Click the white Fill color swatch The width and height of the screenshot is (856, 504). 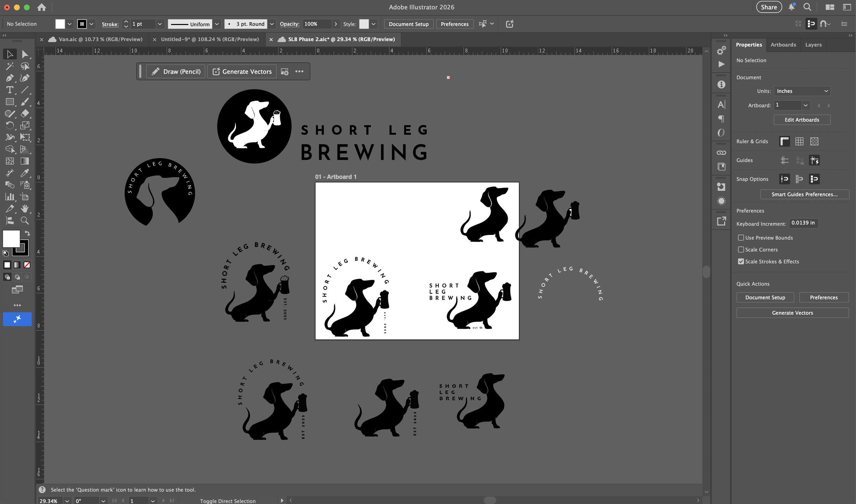(11, 238)
